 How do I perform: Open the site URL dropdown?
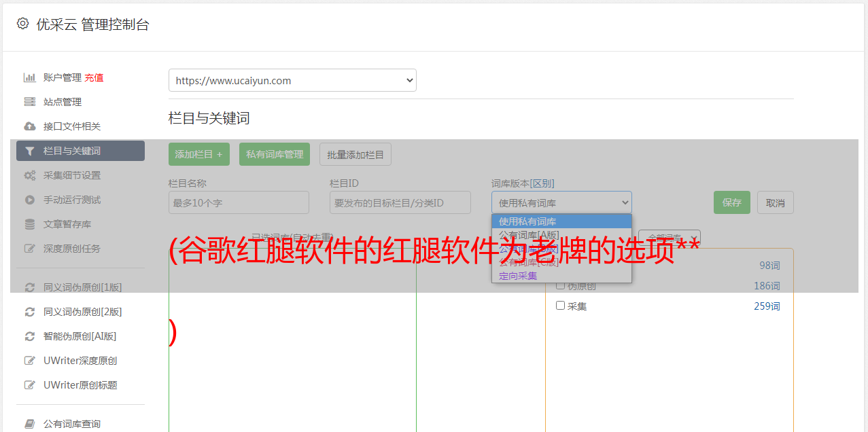(x=292, y=80)
